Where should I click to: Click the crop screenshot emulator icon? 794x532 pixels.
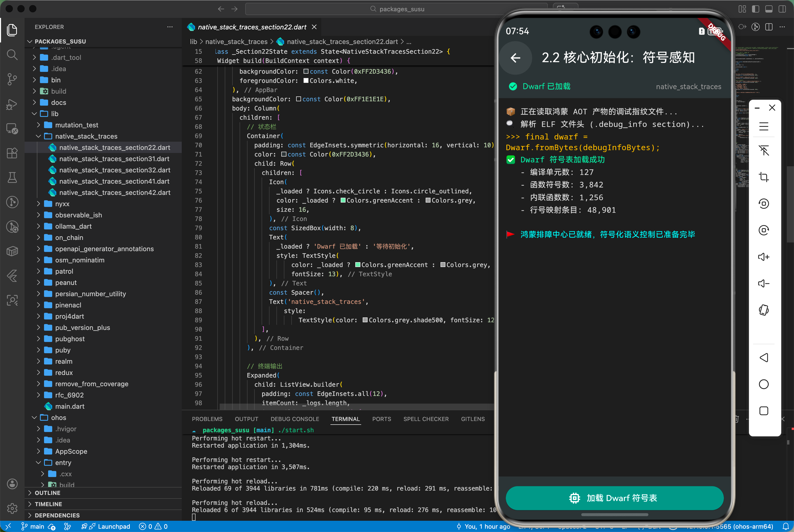[x=764, y=177]
